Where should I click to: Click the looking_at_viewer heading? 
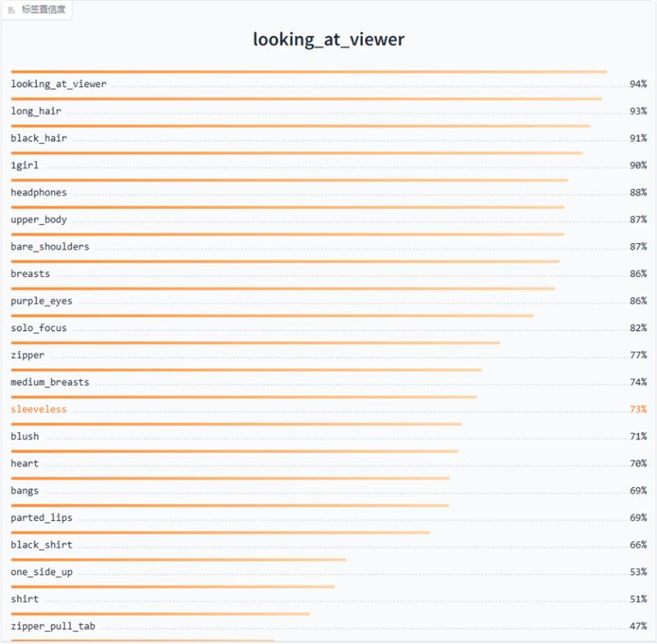tap(329, 39)
